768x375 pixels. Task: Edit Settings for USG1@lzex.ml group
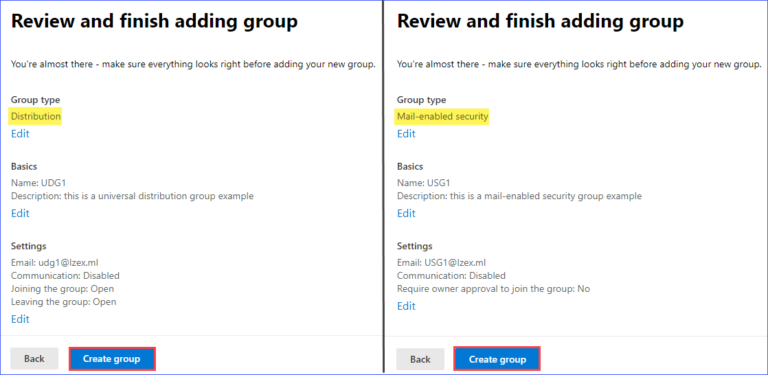[x=406, y=306]
